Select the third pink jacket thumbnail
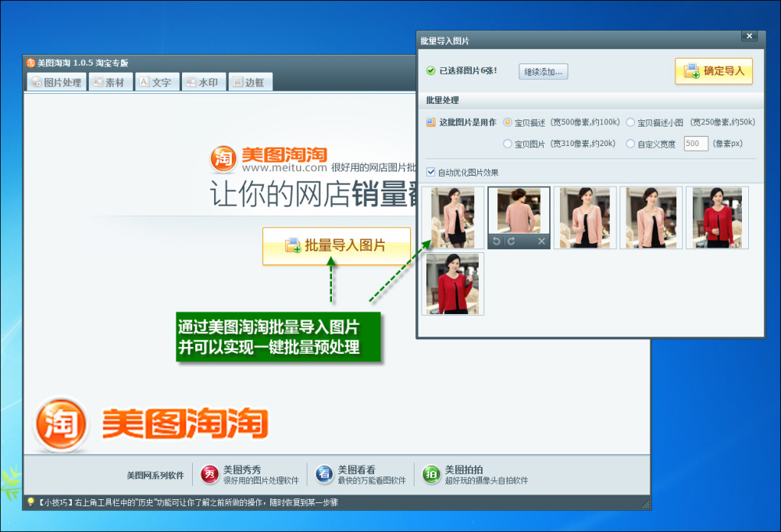Viewport: 781px width, 532px height. coord(585,218)
